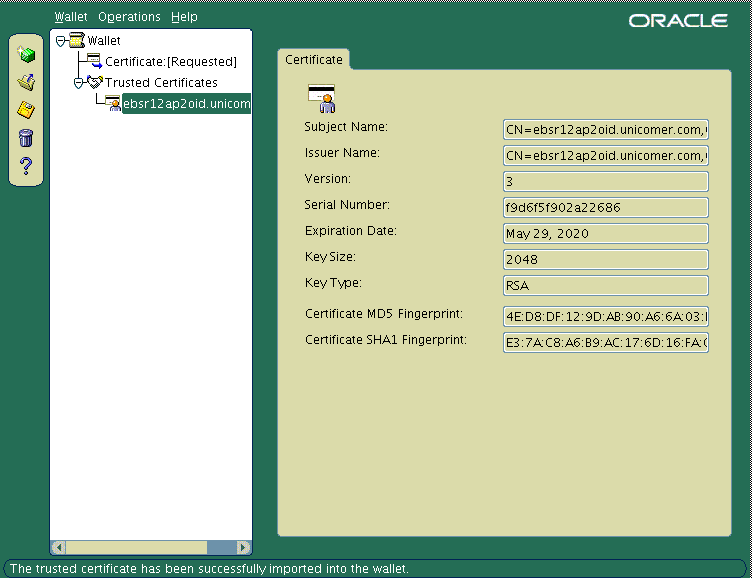Click the Trusted Certificates handshake icon
This screenshot has width=752, height=578.
tap(95, 82)
